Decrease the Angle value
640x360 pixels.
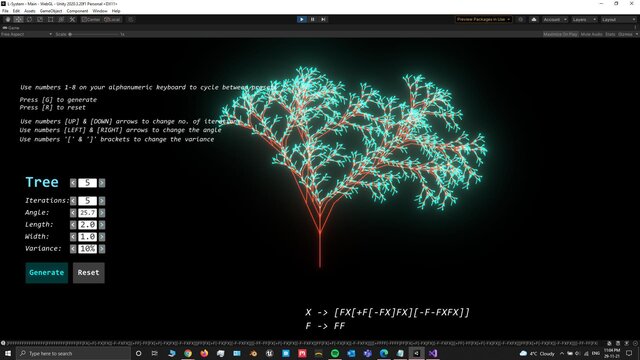tap(73, 213)
